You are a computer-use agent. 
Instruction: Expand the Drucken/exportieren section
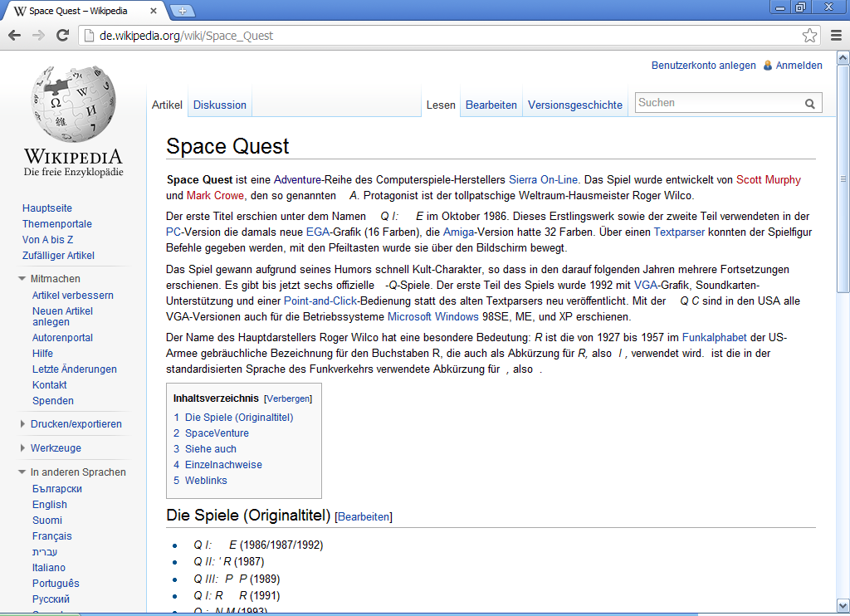22,424
